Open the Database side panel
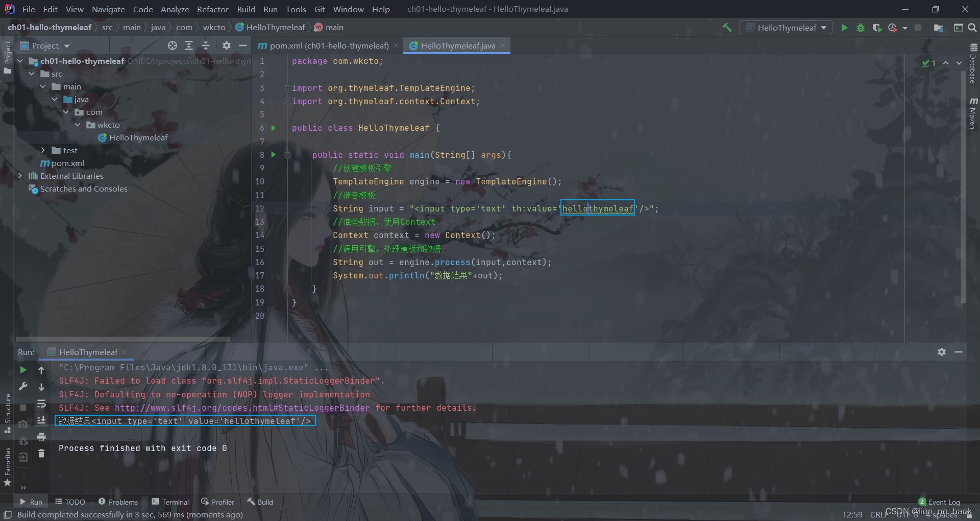980x521 pixels. pyautogui.click(x=973, y=63)
